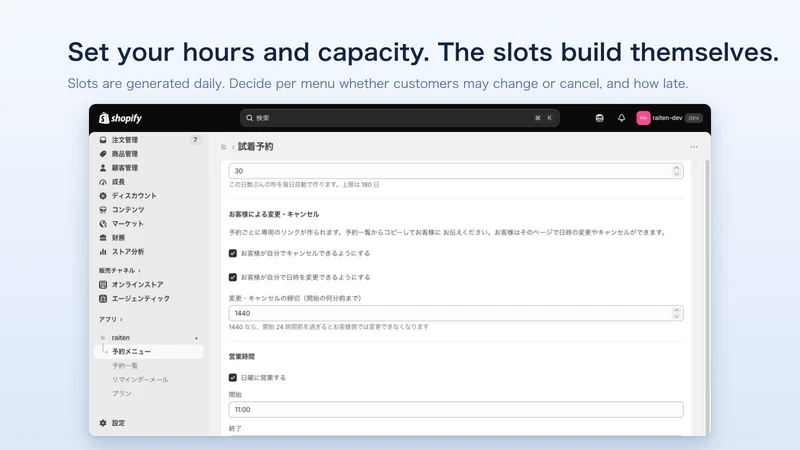Click the dev badge
800x450 pixels.
(x=693, y=118)
